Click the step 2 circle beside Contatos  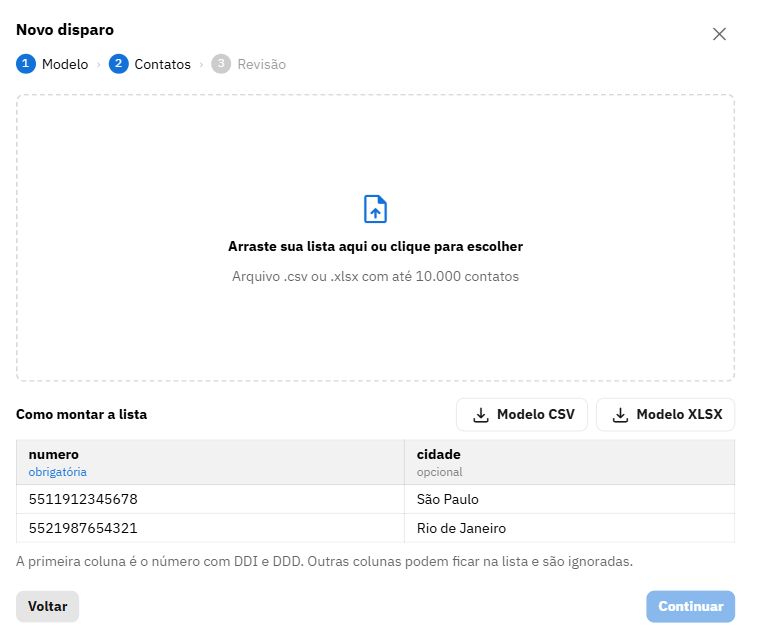click(118, 64)
